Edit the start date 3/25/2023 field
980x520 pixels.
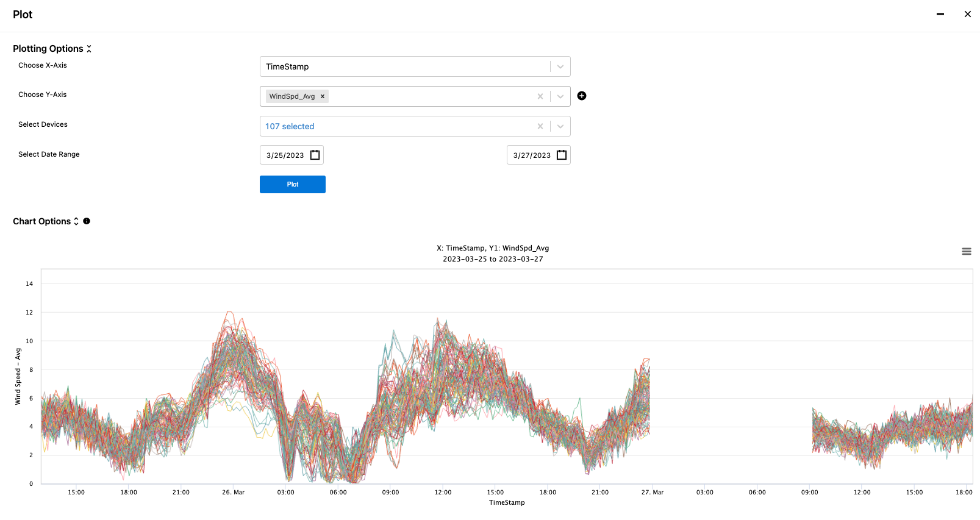[285, 155]
